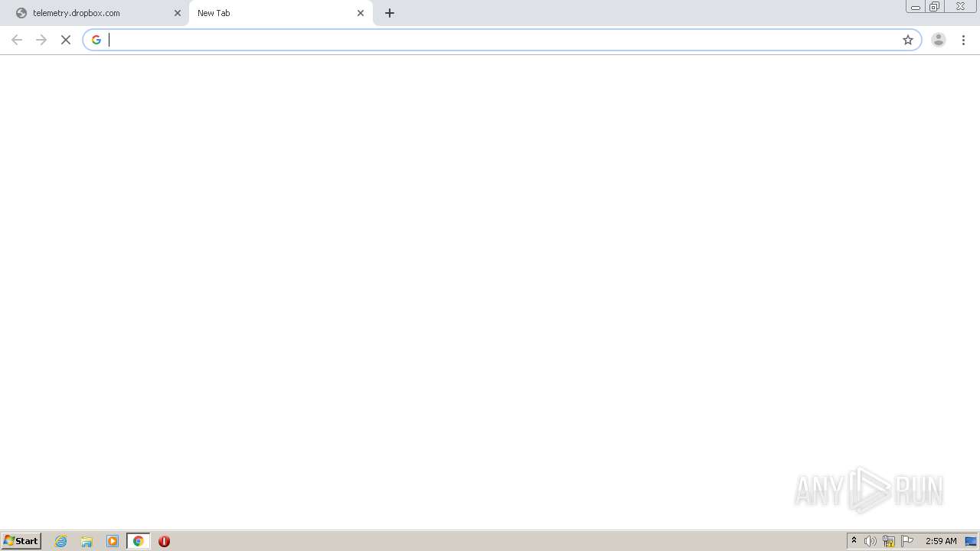The image size is (980, 551).
Task: Open Chrome's three-dot menu
Action: click(x=964, y=40)
